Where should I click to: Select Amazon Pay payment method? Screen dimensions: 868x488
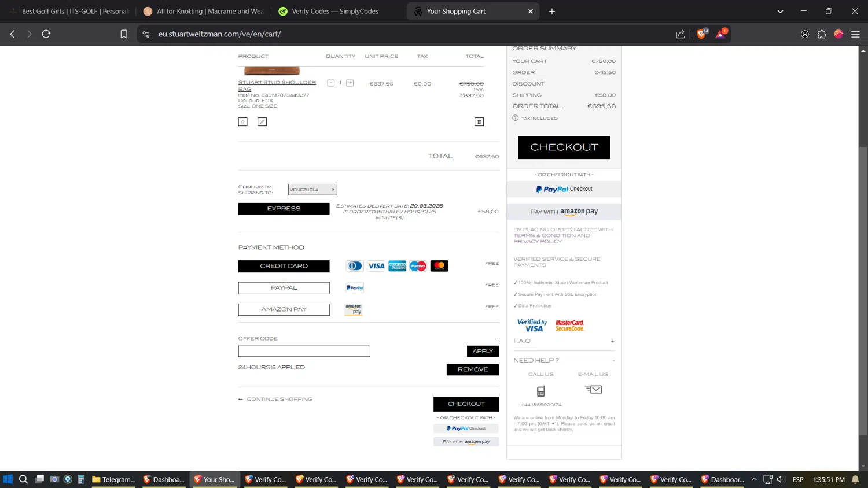point(284,309)
